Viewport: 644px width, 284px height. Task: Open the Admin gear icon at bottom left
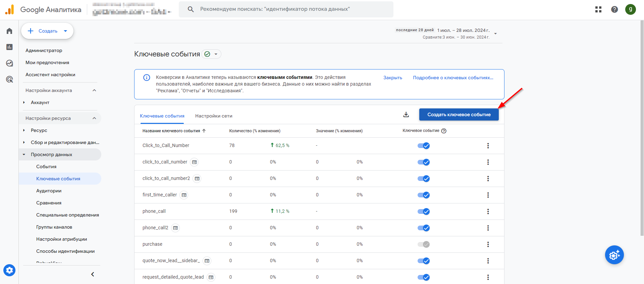point(9,270)
